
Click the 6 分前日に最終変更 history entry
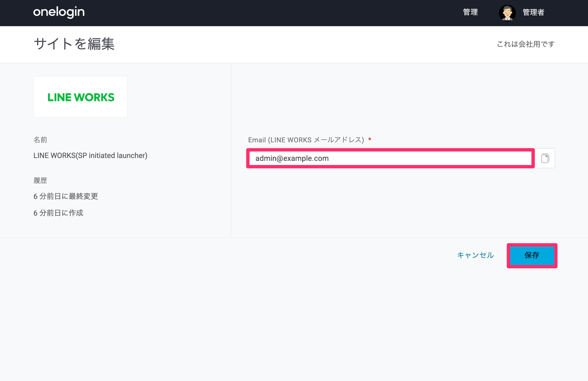(x=66, y=196)
